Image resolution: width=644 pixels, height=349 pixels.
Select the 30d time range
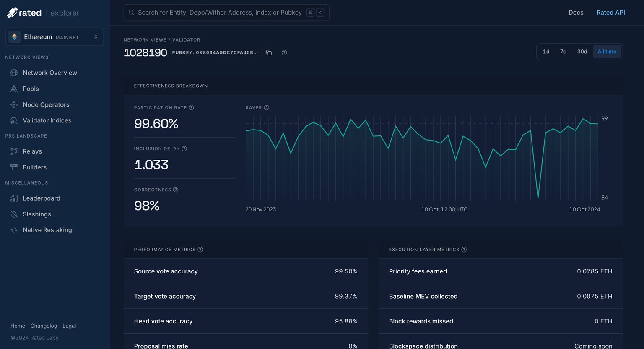(x=582, y=52)
